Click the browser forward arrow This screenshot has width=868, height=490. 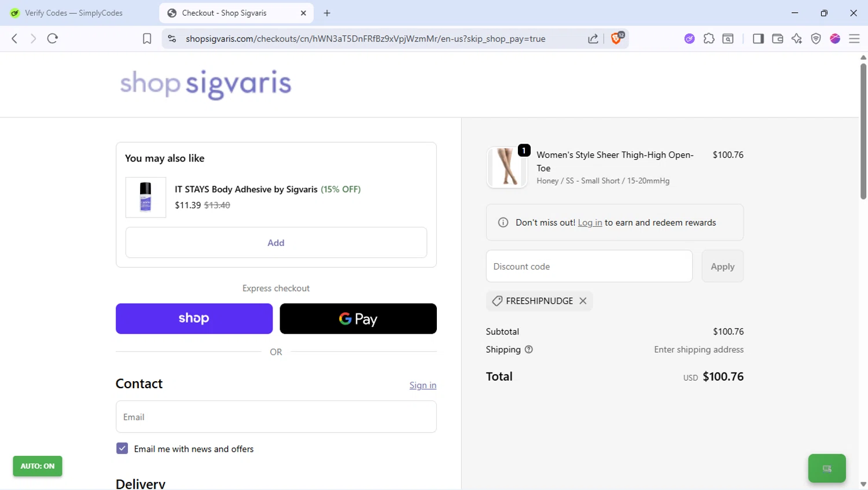click(x=33, y=39)
